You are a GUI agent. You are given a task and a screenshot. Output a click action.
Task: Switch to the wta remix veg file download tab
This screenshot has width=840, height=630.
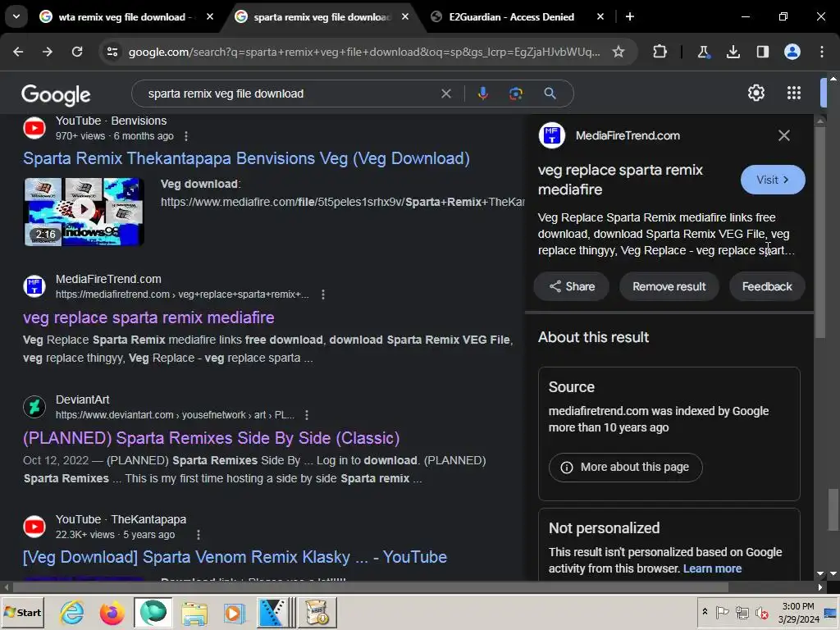126,16
